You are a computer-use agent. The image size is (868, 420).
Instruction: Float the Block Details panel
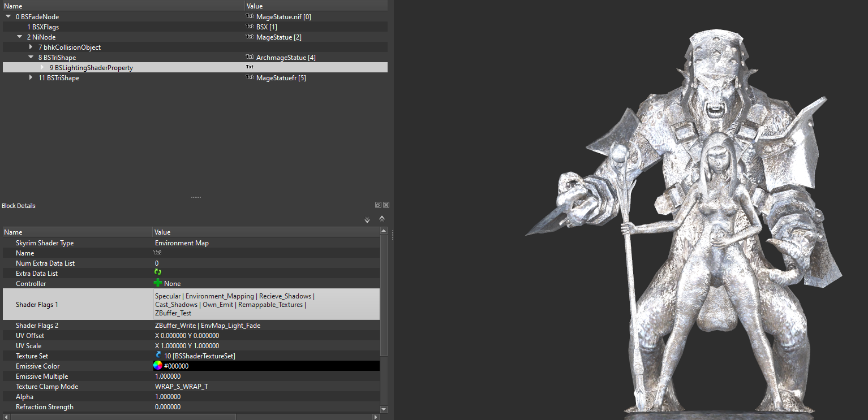(378, 205)
